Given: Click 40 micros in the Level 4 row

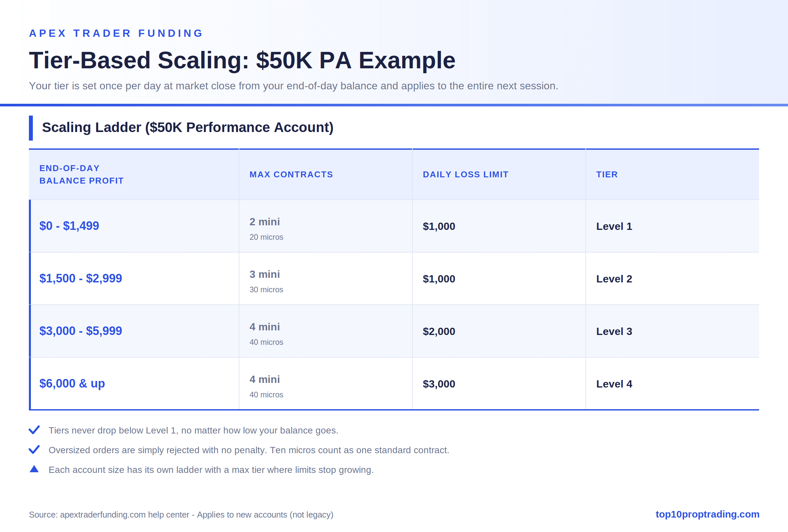Looking at the screenshot, I should coord(266,395).
